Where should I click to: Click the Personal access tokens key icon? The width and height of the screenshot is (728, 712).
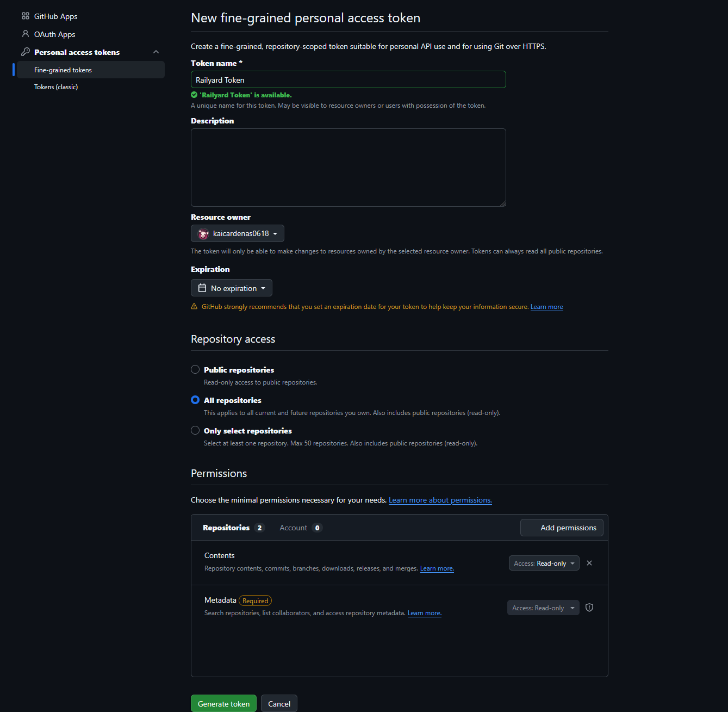pos(26,52)
